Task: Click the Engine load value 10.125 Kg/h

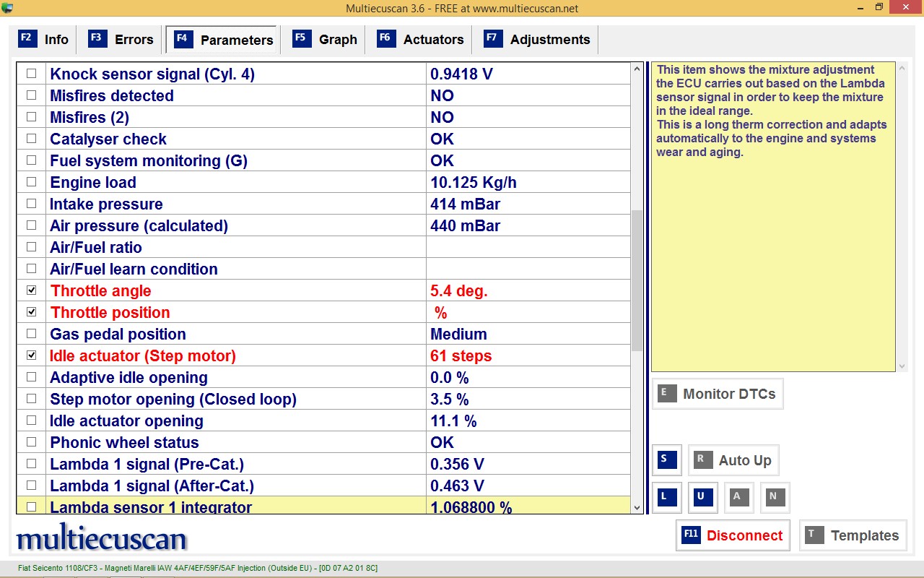Action: click(x=474, y=182)
